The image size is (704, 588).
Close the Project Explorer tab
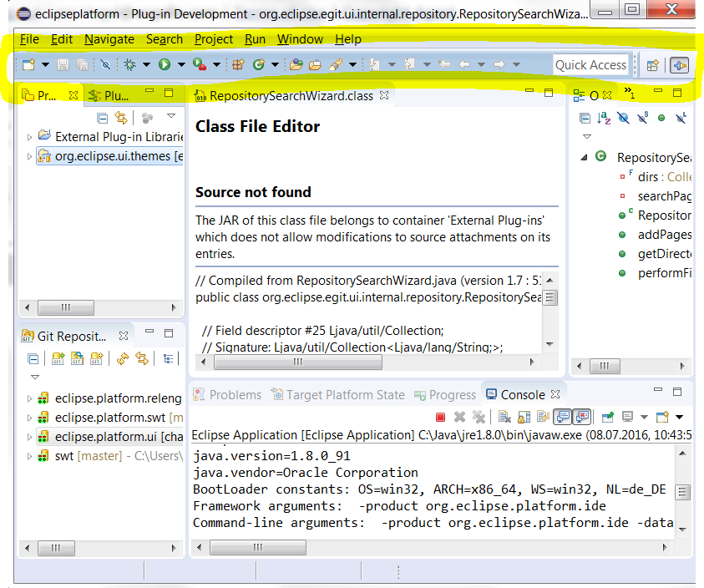pyautogui.click(x=73, y=95)
